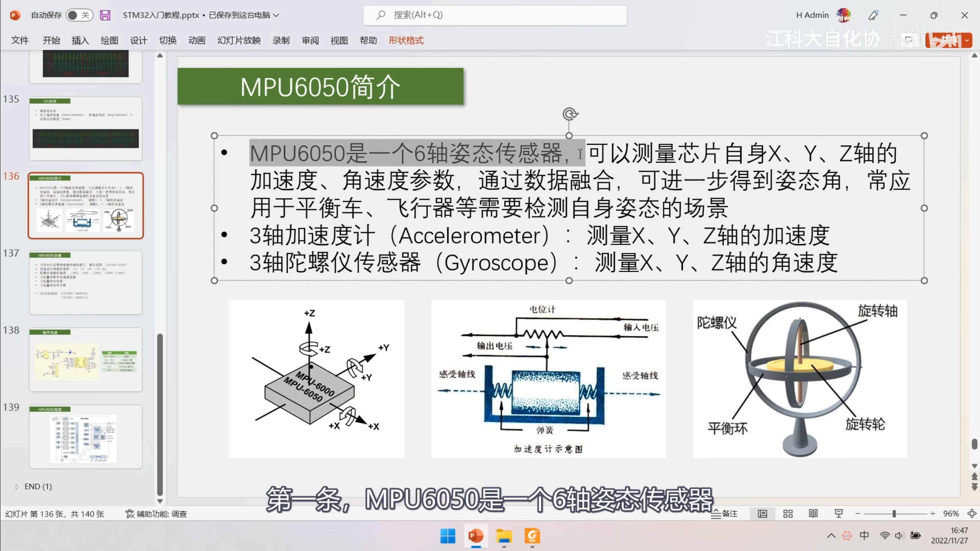This screenshot has height=551, width=980.
Task: Fit slide to current window
Action: [972, 514]
